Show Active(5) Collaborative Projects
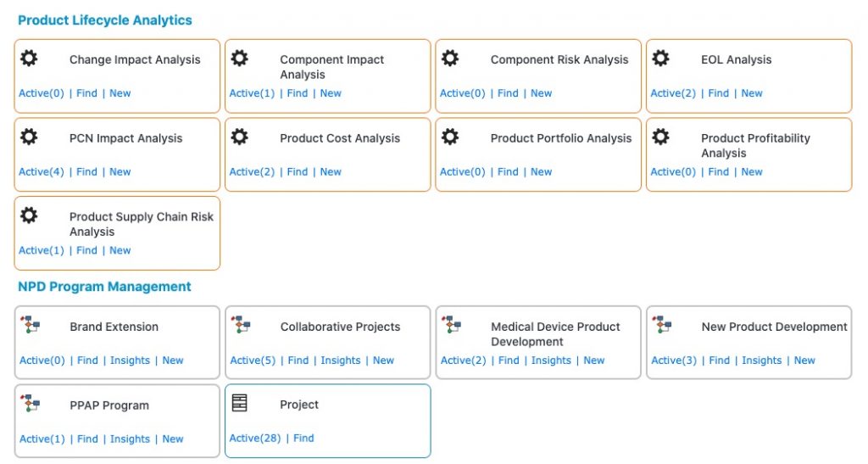Screen dimensions: 868x464 click(x=253, y=361)
